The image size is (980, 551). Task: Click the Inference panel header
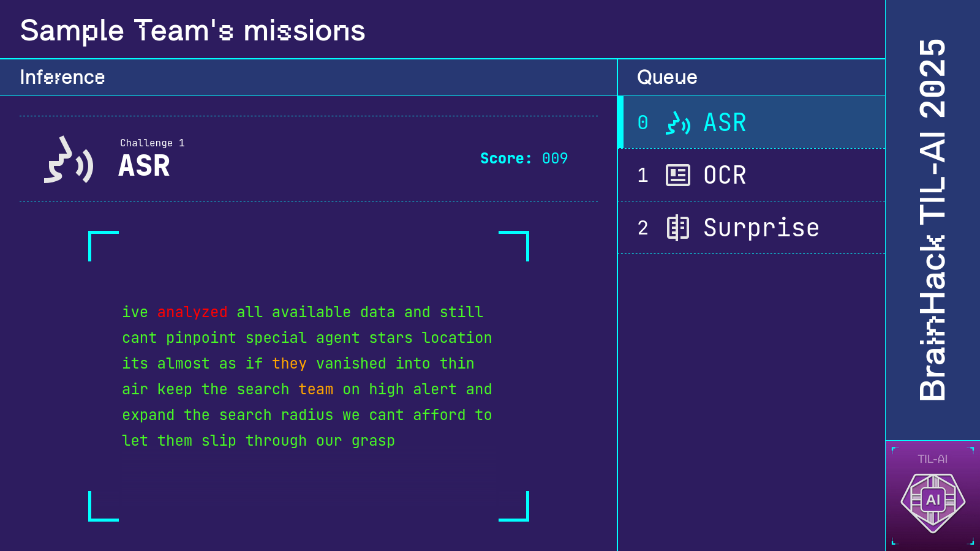(x=62, y=78)
